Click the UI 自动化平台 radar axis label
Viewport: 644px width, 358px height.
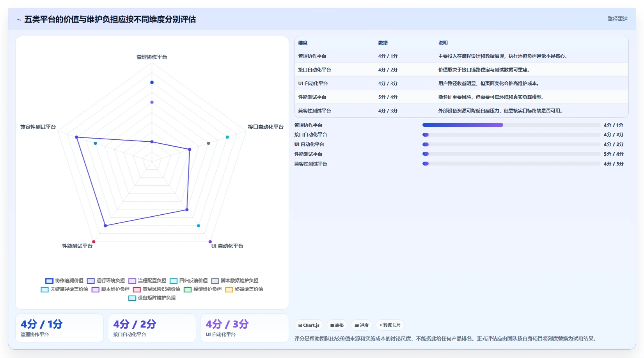pyautogui.click(x=227, y=246)
